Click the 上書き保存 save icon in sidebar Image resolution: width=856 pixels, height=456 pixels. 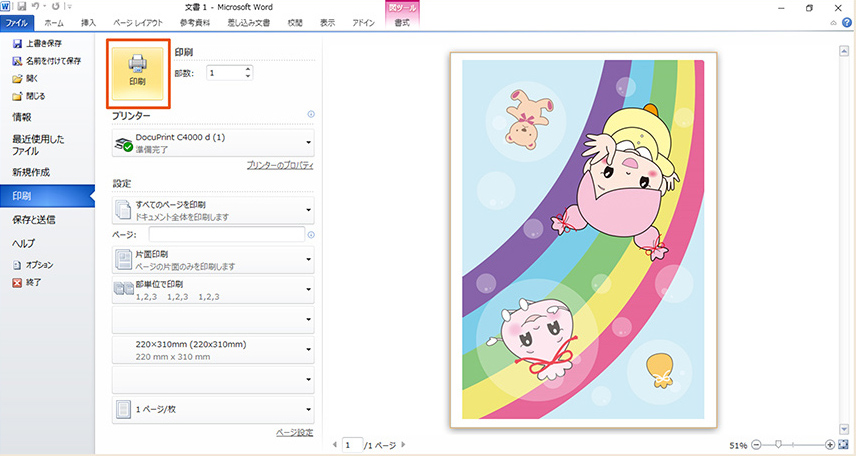pos(17,45)
